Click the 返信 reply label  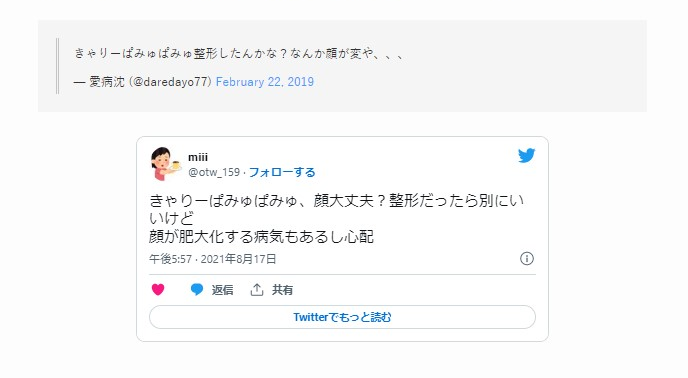222,290
